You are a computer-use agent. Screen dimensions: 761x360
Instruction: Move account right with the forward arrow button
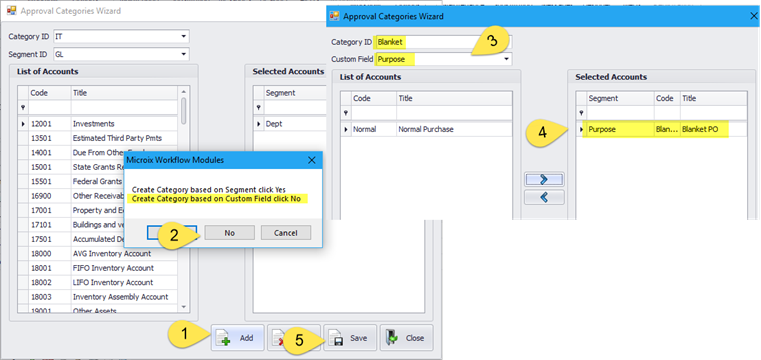point(544,180)
